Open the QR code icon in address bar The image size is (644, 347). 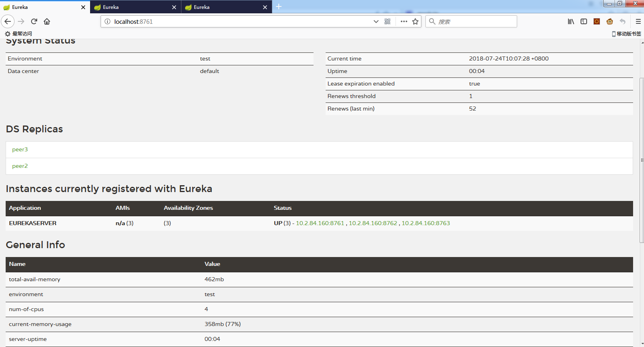(387, 21)
